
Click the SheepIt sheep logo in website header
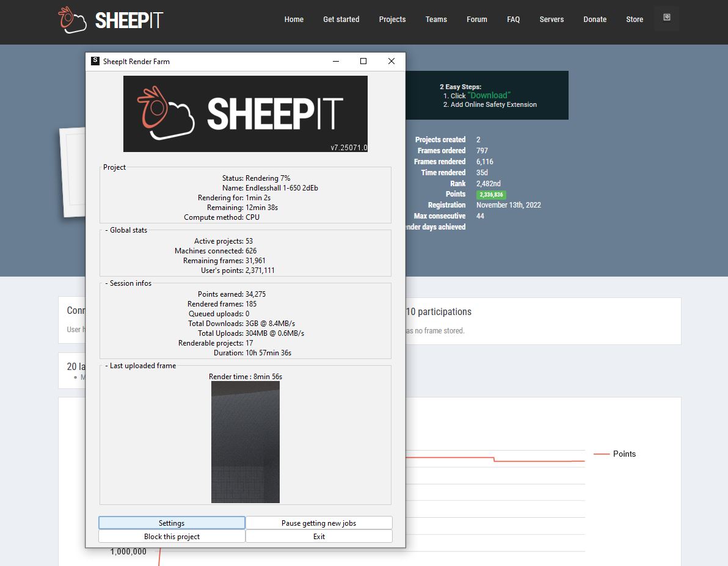[x=111, y=20]
